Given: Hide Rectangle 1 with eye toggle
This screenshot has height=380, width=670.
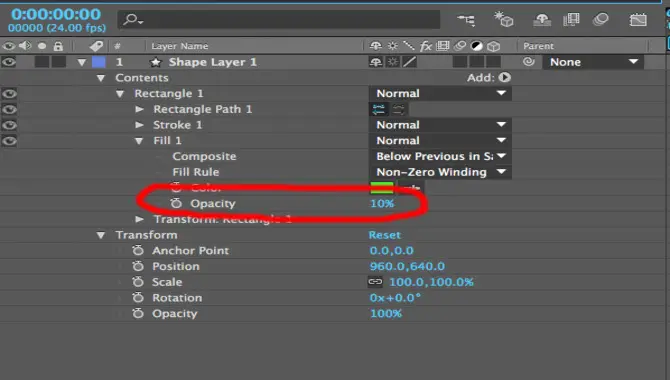Looking at the screenshot, I should tap(9, 94).
